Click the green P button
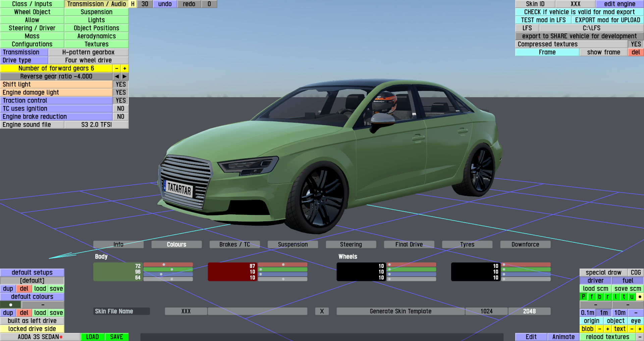The width and height of the screenshot is (644, 341). pyautogui.click(x=584, y=297)
